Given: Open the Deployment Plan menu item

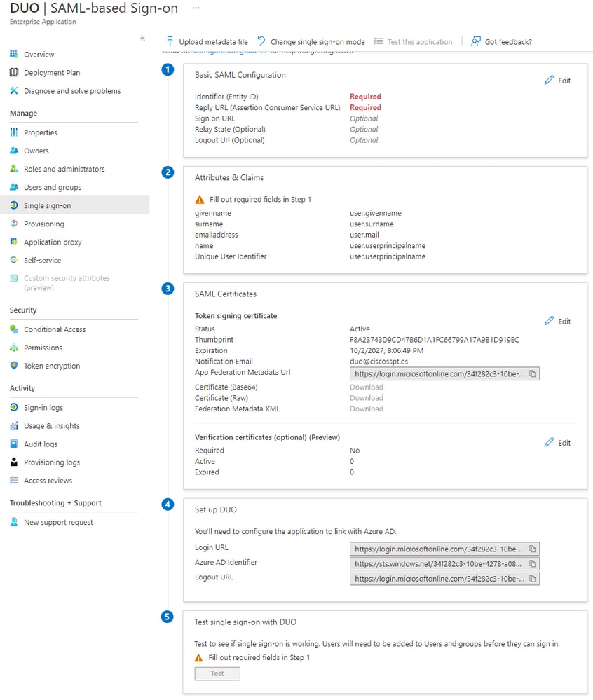Looking at the screenshot, I should click(x=52, y=72).
